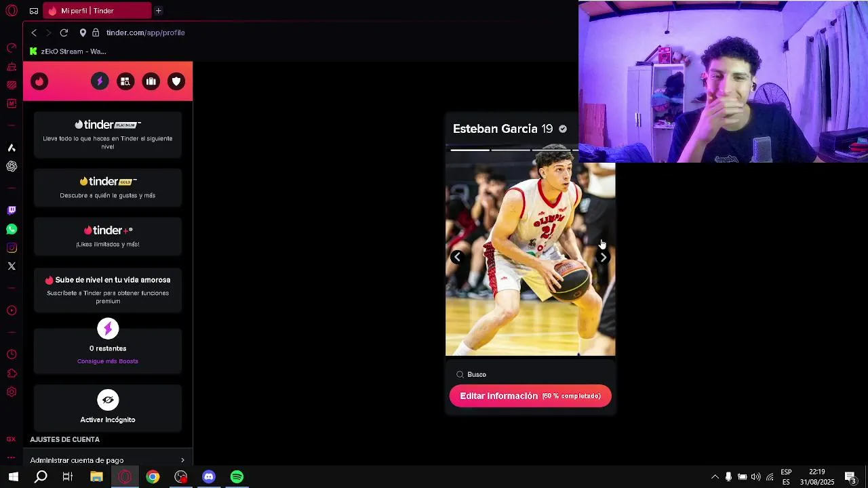This screenshot has height=488, width=868.
Task: Click the first photo progress bar segment
Action: (470, 150)
